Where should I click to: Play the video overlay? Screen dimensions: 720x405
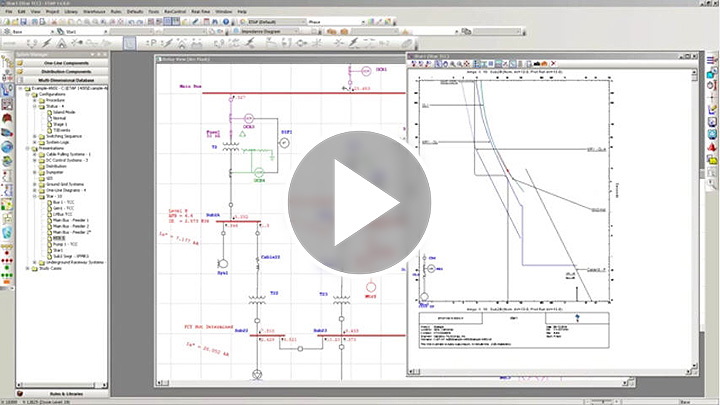pos(360,202)
